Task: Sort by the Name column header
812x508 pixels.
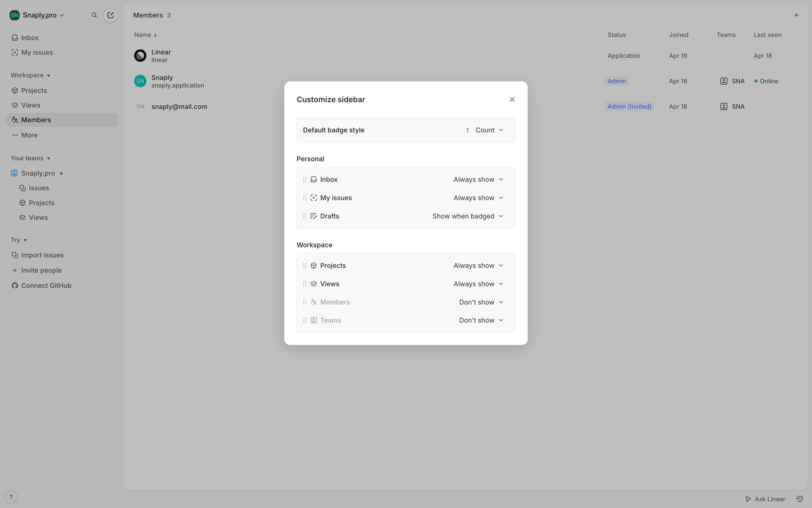Action: point(145,35)
